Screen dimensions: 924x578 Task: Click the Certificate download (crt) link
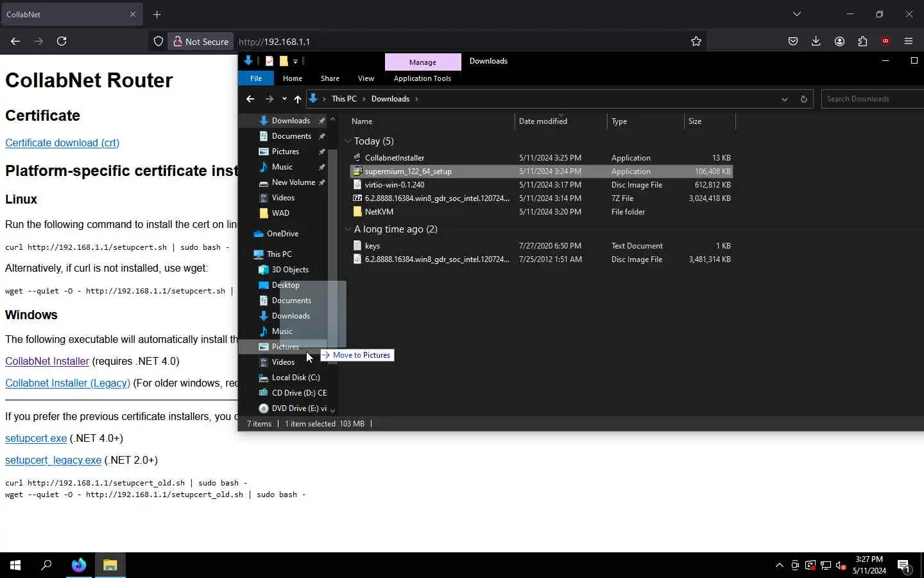pyautogui.click(x=62, y=143)
